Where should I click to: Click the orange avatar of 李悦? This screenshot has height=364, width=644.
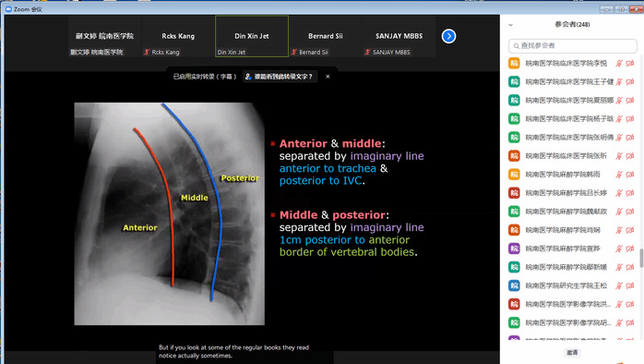[514, 64]
